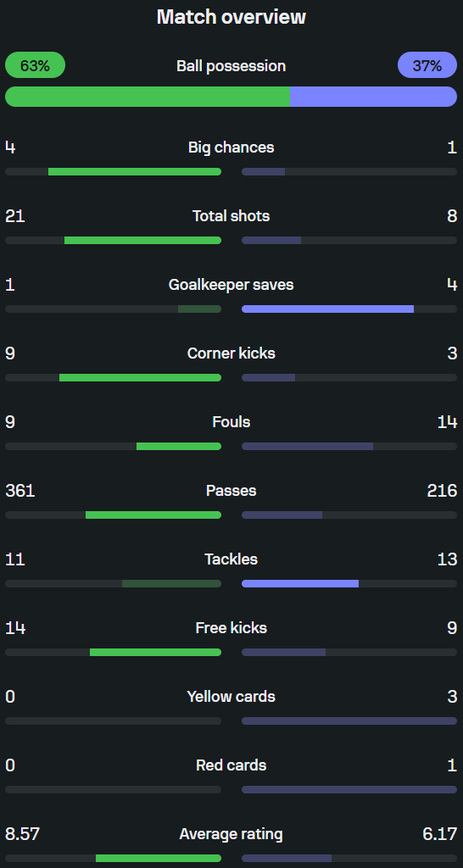Click the Yellow cards label
This screenshot has height=868, width=463.
click(x=231, y=697)
